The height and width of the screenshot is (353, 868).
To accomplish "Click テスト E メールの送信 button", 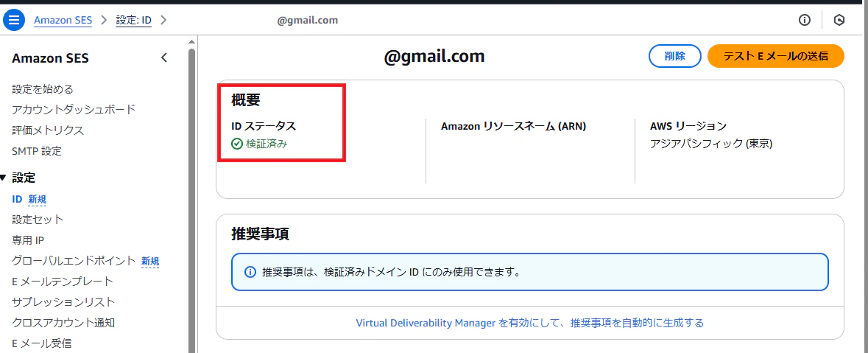I will coord(775,56).
